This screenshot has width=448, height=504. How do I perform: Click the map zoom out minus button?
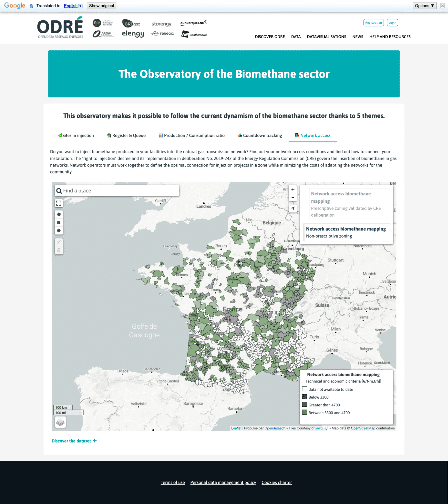(293, 198)
